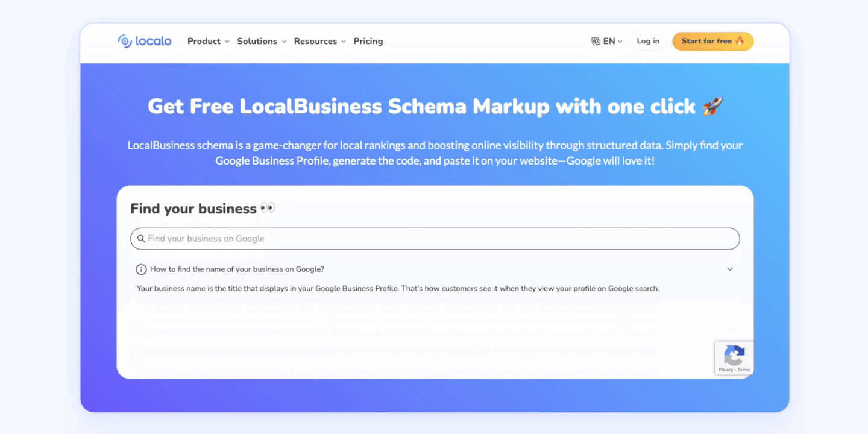Click the Find your business search field

(435, 239)
